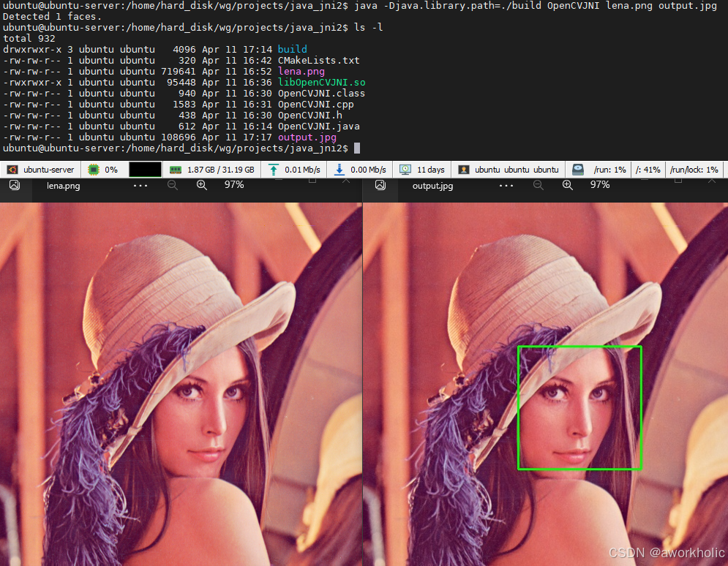Click the uptime clock icon showing 11 days
Viewport: 728px width, 566px height.
pyautogui.click(x=405, y=170)
